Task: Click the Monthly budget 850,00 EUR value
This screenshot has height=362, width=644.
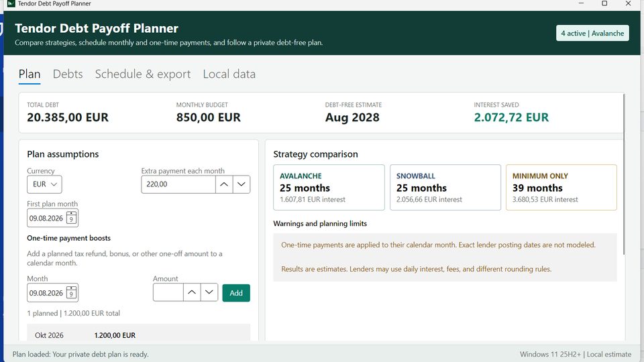Action: (208, 117)
